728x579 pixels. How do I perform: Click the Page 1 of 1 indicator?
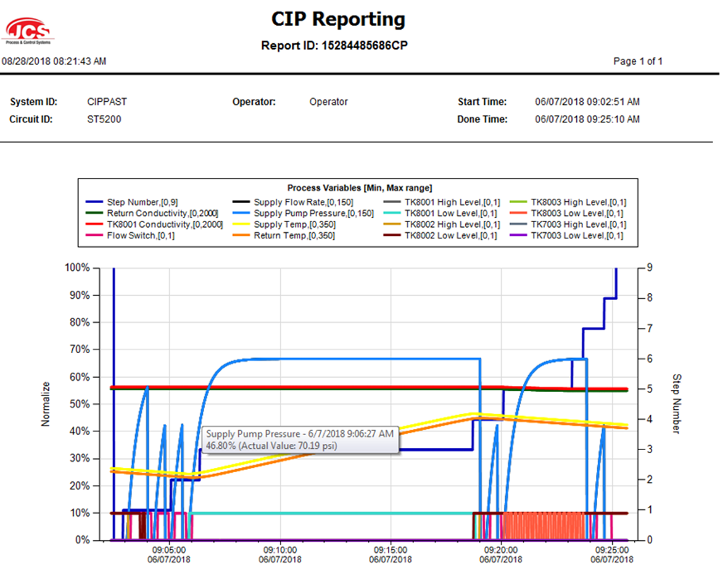point(638,61)
